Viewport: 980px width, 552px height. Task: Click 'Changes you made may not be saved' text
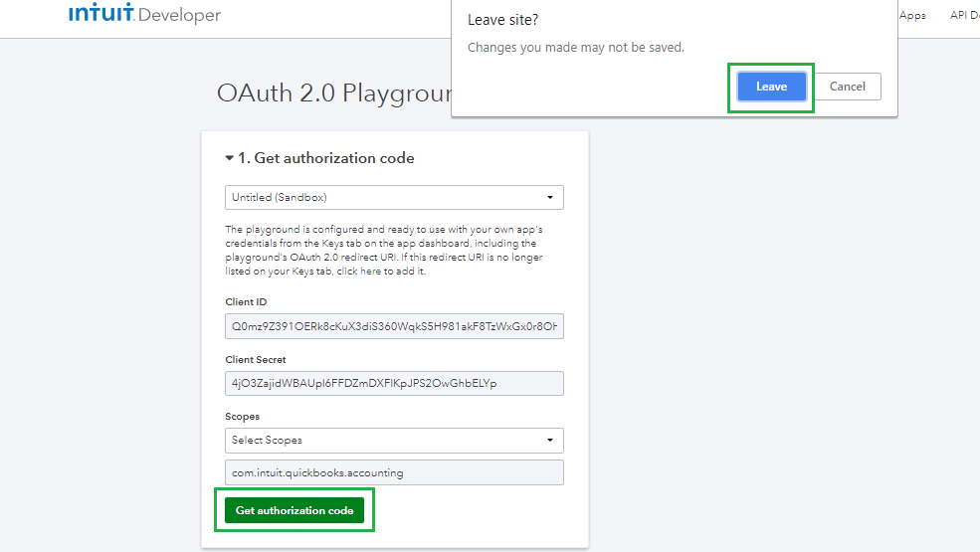[x=576, y=48]
